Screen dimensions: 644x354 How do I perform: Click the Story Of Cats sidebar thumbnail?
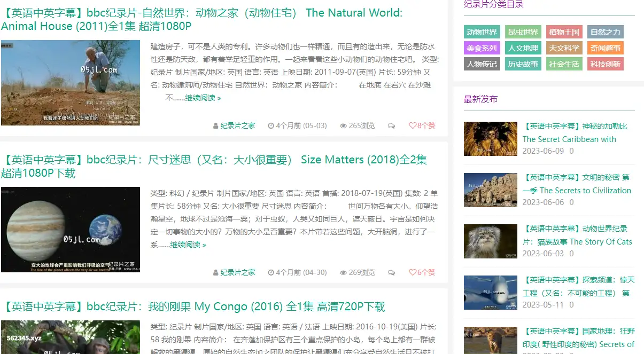(x=491, y=241)
